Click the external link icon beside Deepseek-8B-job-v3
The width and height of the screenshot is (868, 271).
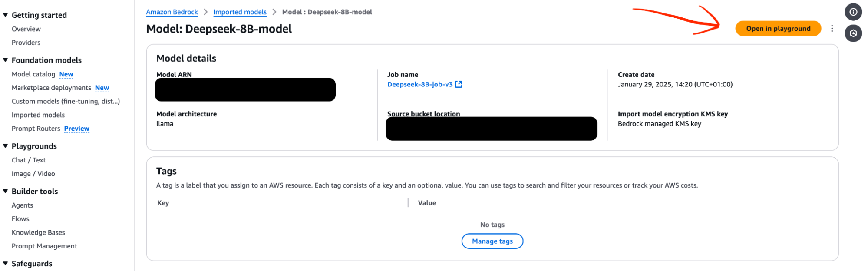tap(459, 84)
